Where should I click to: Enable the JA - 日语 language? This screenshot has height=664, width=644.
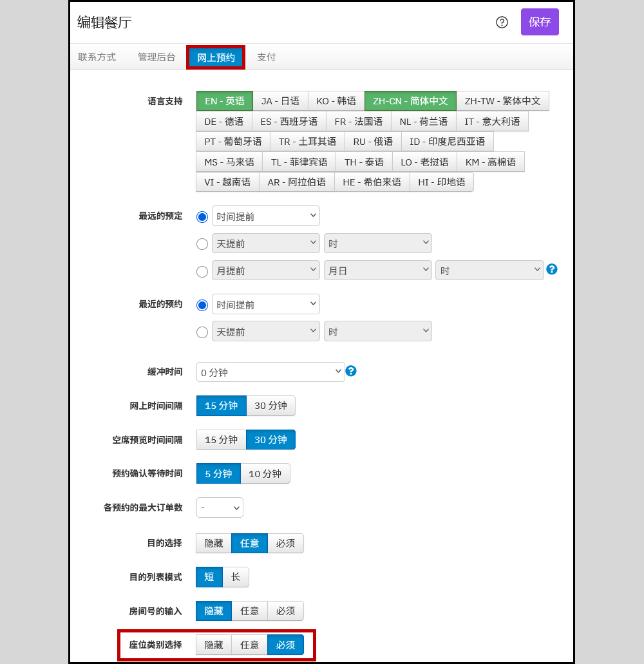pyautogui.click(x=280, y=100)
